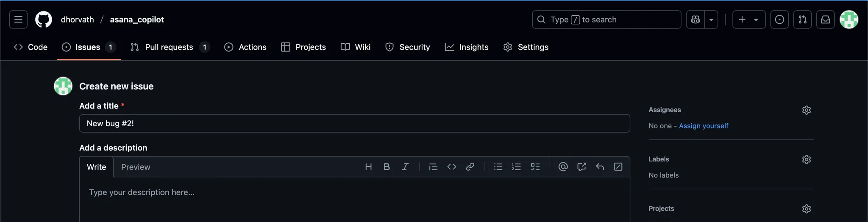The image size is (868, 222).
Task: Click the description text area
Action: click(x=355, y=200)
